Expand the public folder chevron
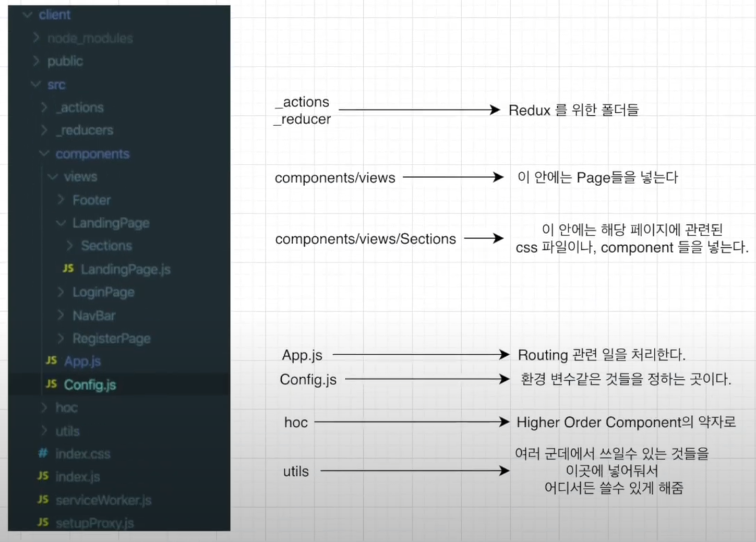The height and width of the screenshot is (542, 756). pyautogui.click(x=36, y=61)
